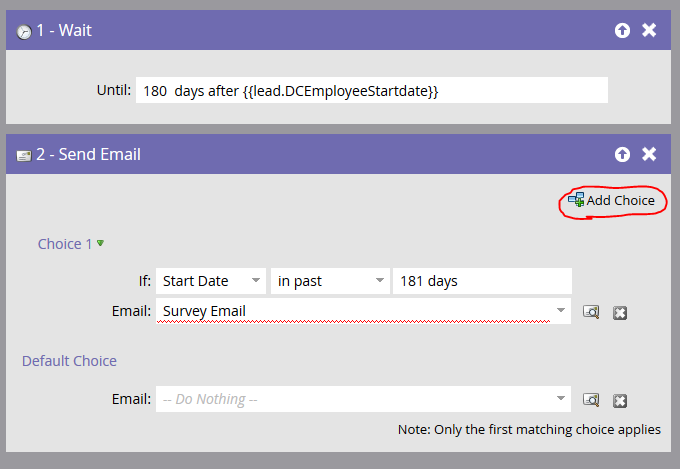Remove Choice 1 with its delete icon
Image resolution: width=680 pixels, height=469 pixels.
[x=620, y=312]
